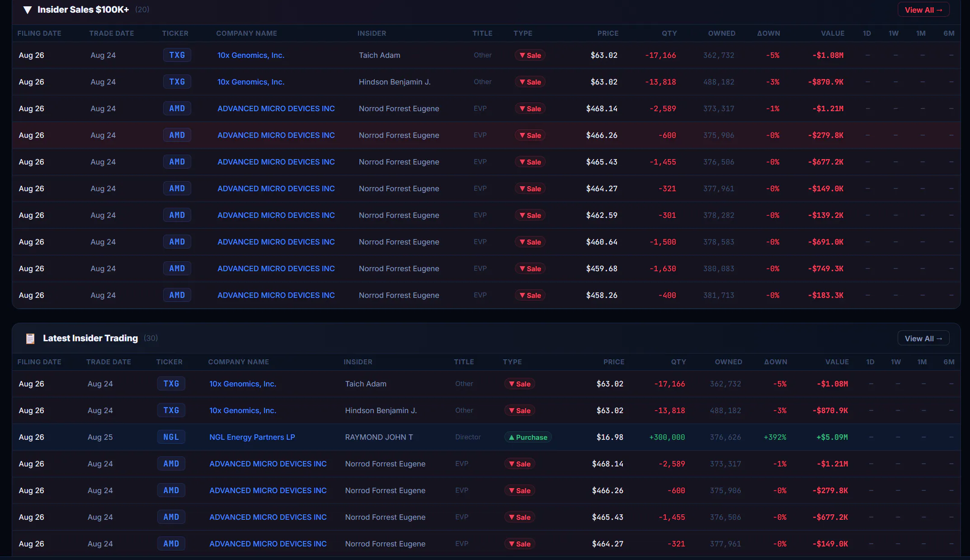Viewport: 970px width, 560px height.
Task: Click Aug 25 trade date in NGL row
Action: (x=100, y=437)
